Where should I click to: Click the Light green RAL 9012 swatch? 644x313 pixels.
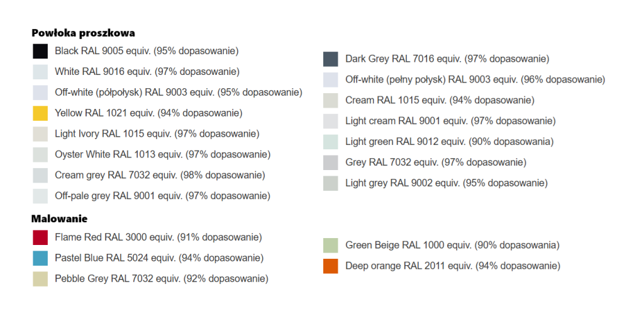tap(331, 142)
